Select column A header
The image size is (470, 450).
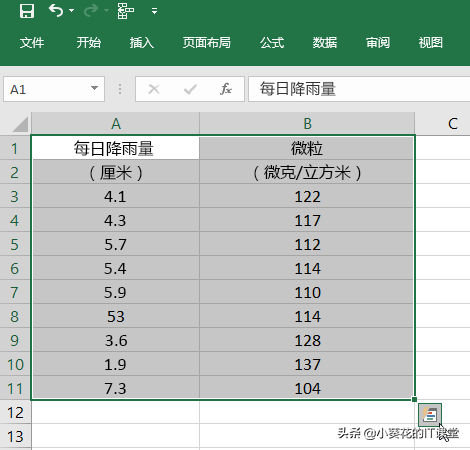pyautogui.click(x=116, y=124)
